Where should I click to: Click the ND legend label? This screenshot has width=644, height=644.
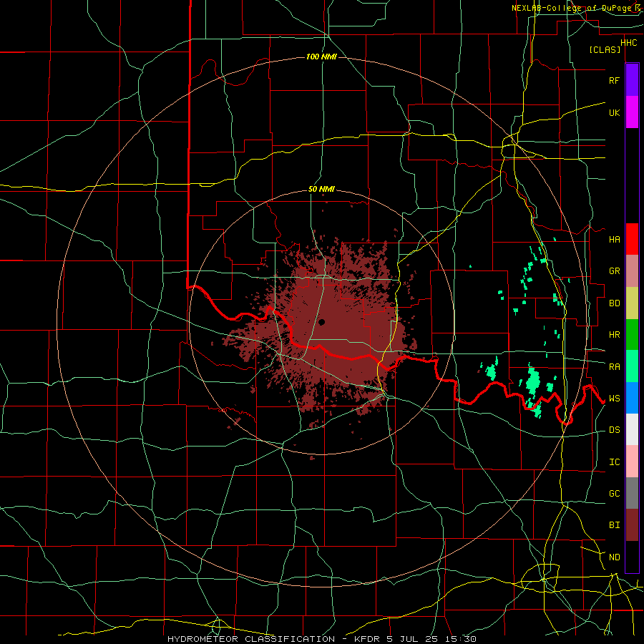614,557
